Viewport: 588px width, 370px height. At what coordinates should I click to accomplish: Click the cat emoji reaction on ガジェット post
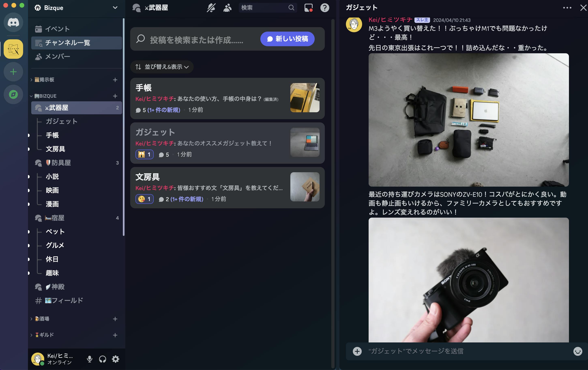point(145,154)
